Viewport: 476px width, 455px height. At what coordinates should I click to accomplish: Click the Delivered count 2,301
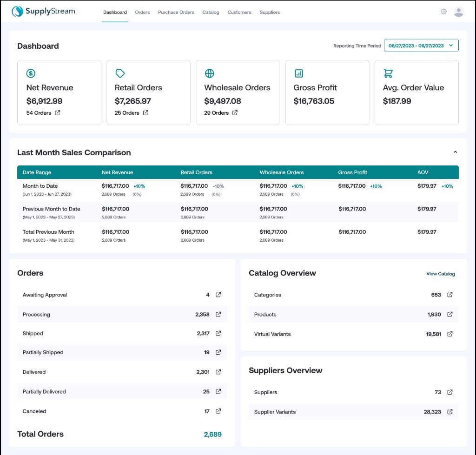203,372
